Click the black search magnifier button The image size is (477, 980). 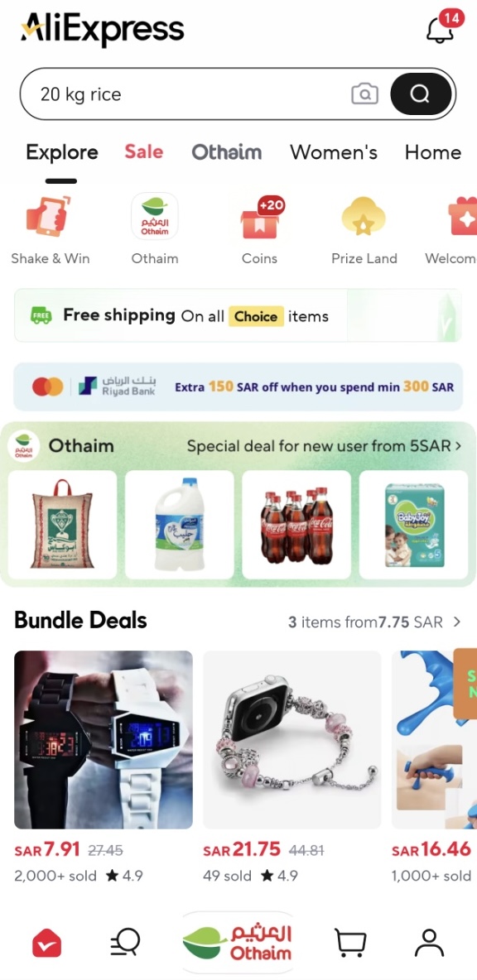421,94
